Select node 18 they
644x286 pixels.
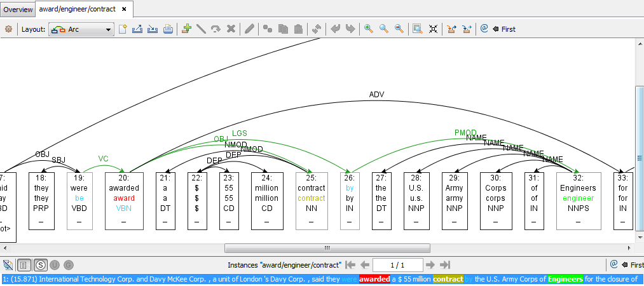[41, 201]
